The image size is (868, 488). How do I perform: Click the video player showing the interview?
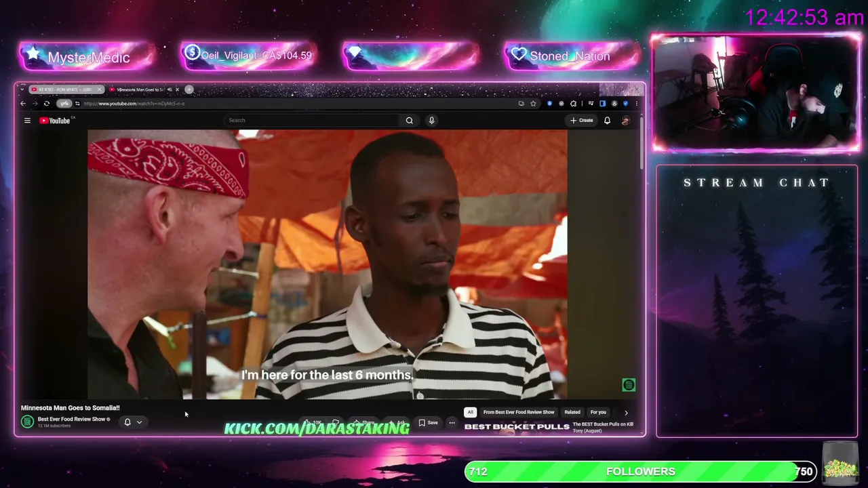coord(328,264)
